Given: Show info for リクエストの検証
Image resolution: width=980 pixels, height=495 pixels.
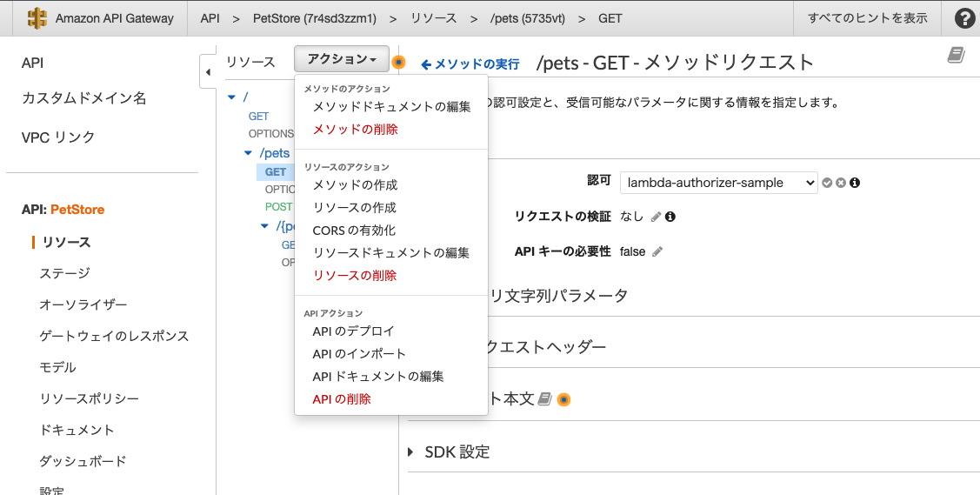Looking at the screenshot, I should (670, 217).
